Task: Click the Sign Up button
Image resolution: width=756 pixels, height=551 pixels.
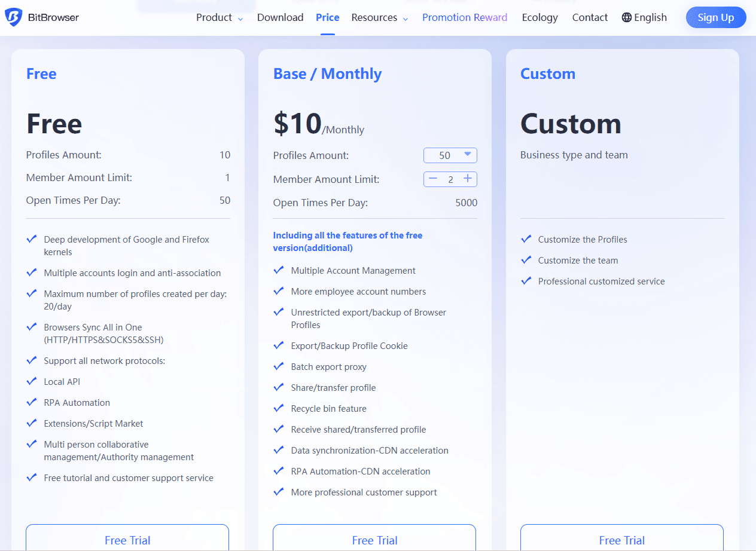Action: pos(715,17)
